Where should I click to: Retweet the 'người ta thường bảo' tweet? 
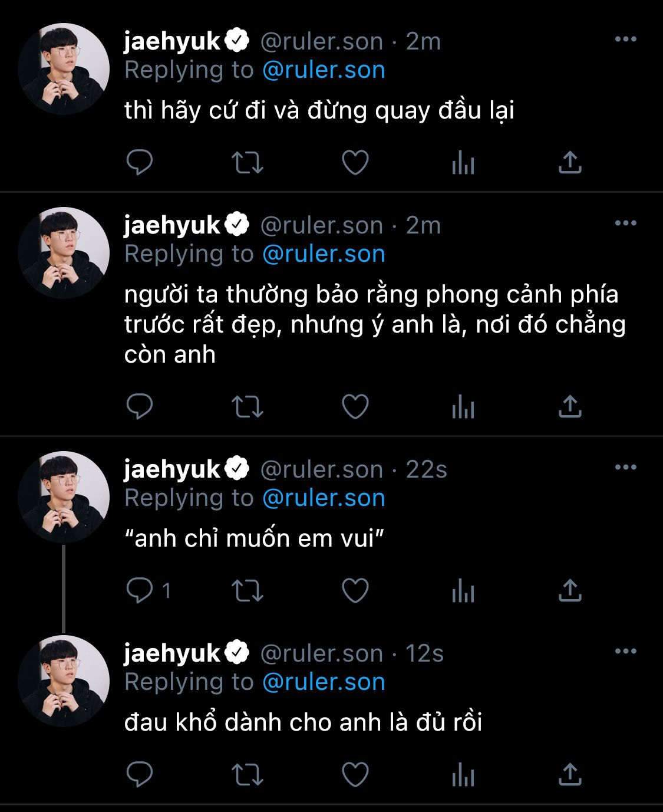click(x=247, y=407)
